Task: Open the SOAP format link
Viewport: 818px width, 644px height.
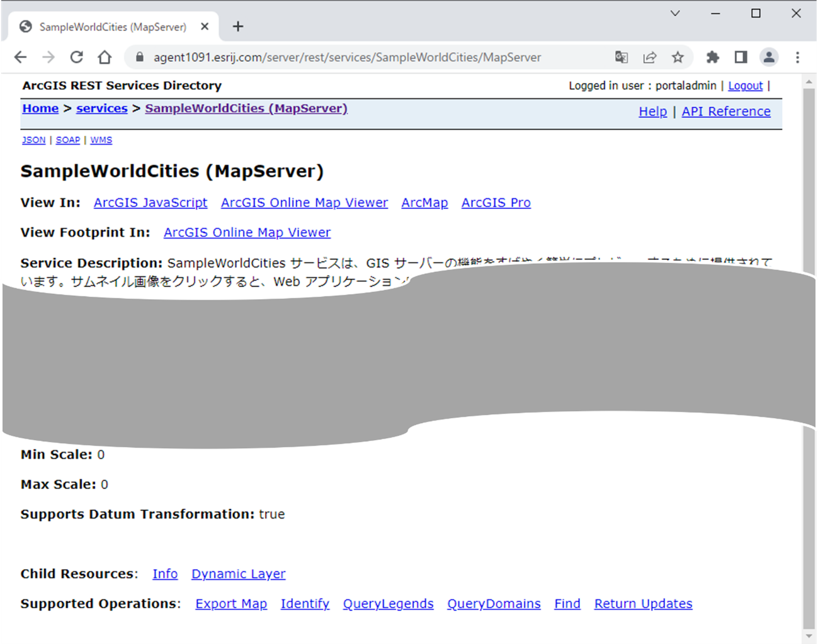Action: tap(68, 140)
